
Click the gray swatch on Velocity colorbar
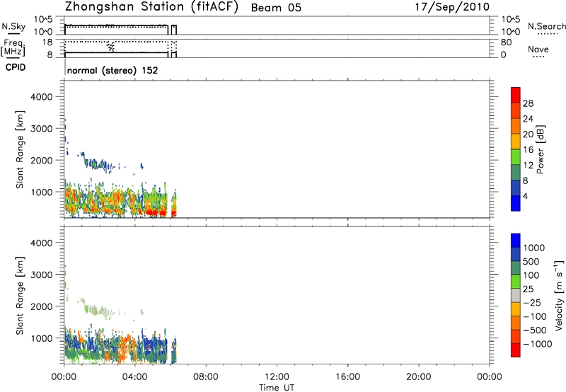pos(516,296)
